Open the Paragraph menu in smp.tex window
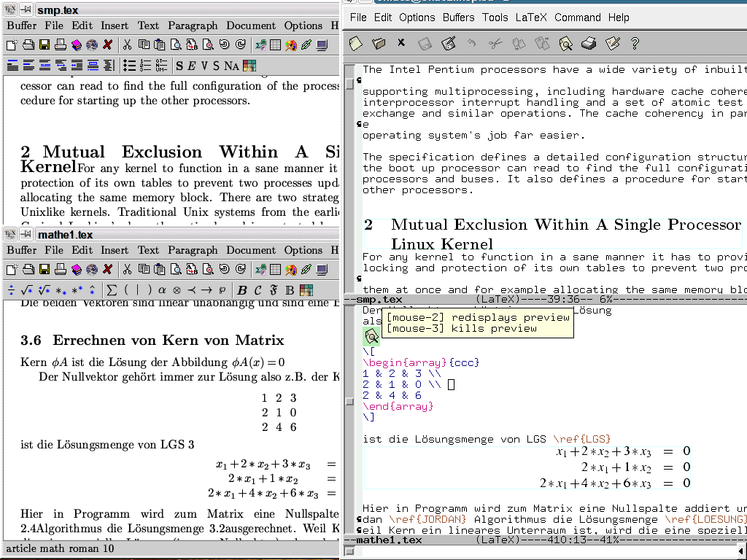 (x=193, y=26)
